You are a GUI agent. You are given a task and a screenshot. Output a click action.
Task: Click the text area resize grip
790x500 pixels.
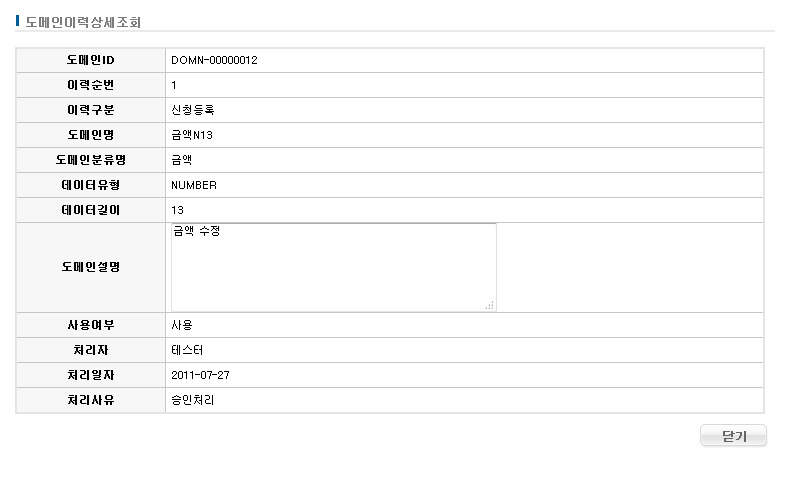pos(489,305)
